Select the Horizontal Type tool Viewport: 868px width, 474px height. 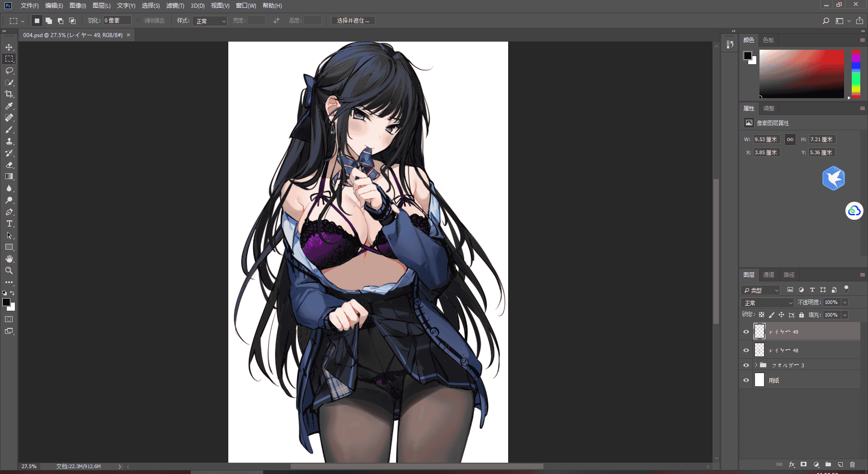click(9, 223)
